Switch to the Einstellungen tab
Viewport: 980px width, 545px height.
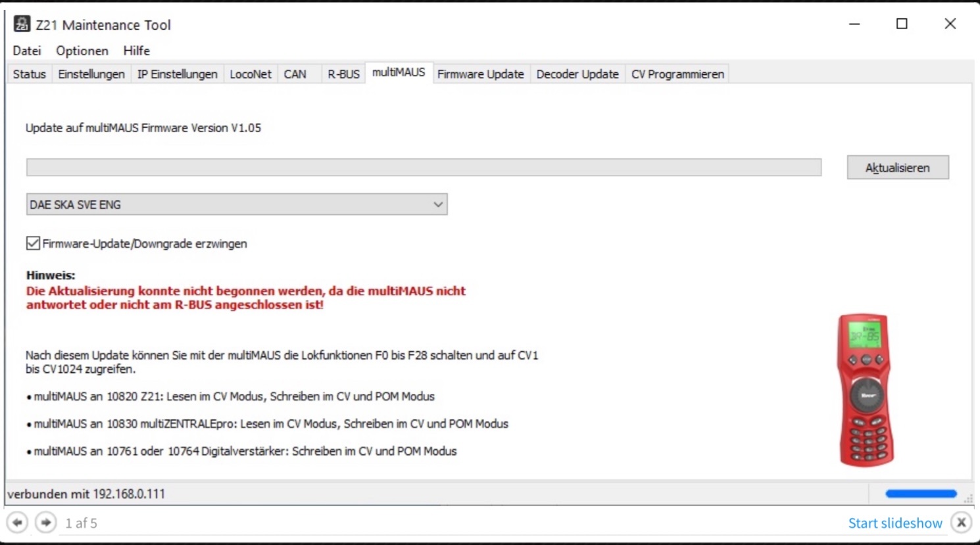pyautogui.click(x=91, y=74)
